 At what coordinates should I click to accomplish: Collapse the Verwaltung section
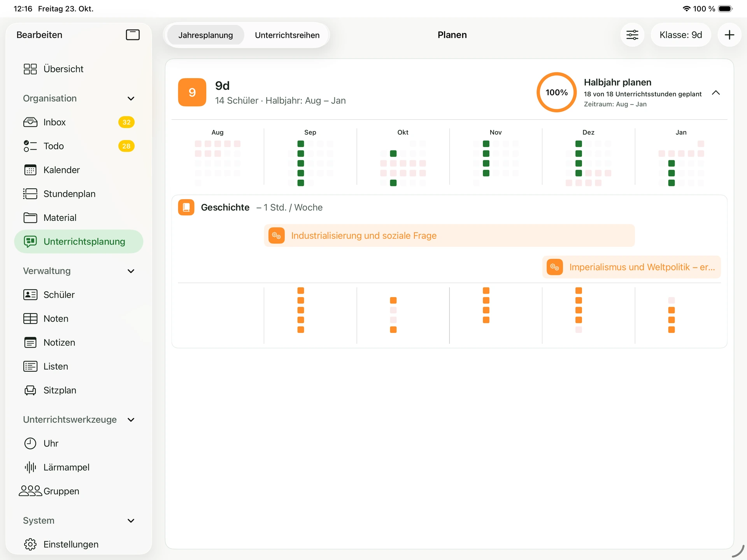coord(131,271)
